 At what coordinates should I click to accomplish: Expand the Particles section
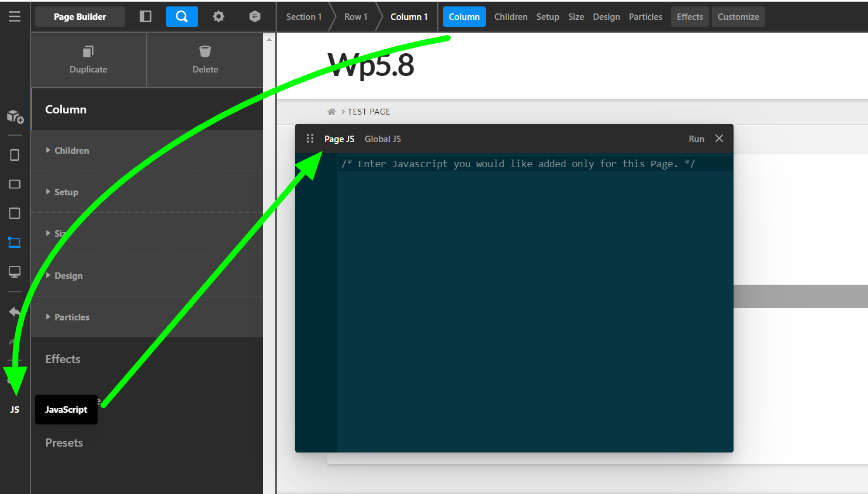(x=72, y=317)
